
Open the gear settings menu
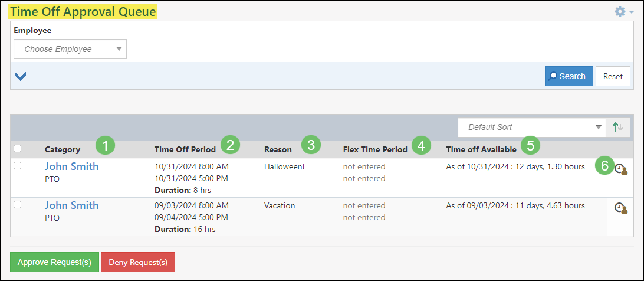tap(624, 12)
